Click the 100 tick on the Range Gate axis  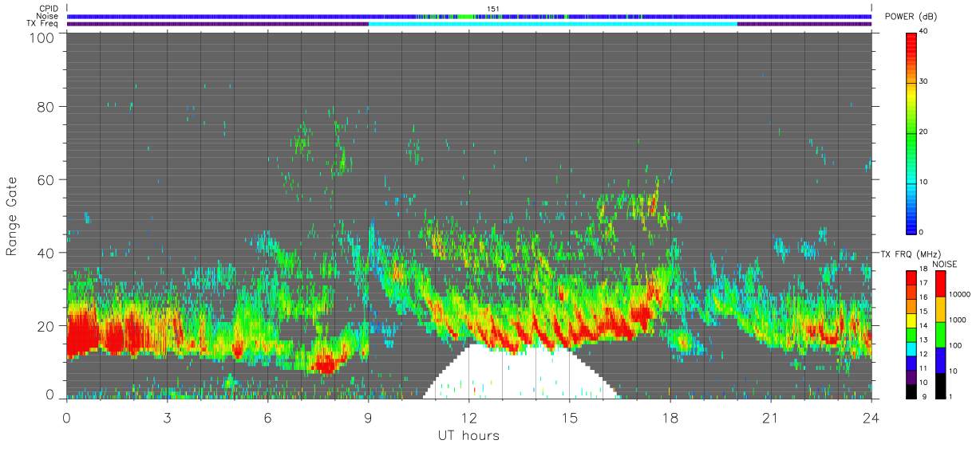click(x=42, y=37)
